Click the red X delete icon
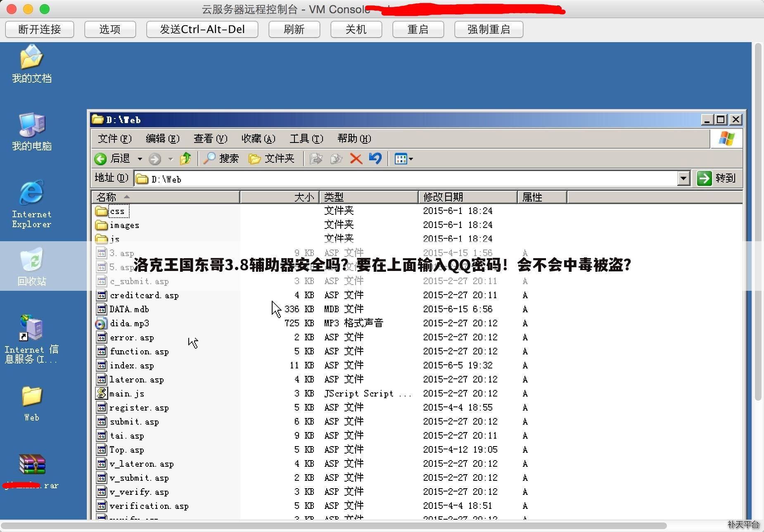Image resolution: width=764 pixels, height=532 pixels. [x=356, y=158]
